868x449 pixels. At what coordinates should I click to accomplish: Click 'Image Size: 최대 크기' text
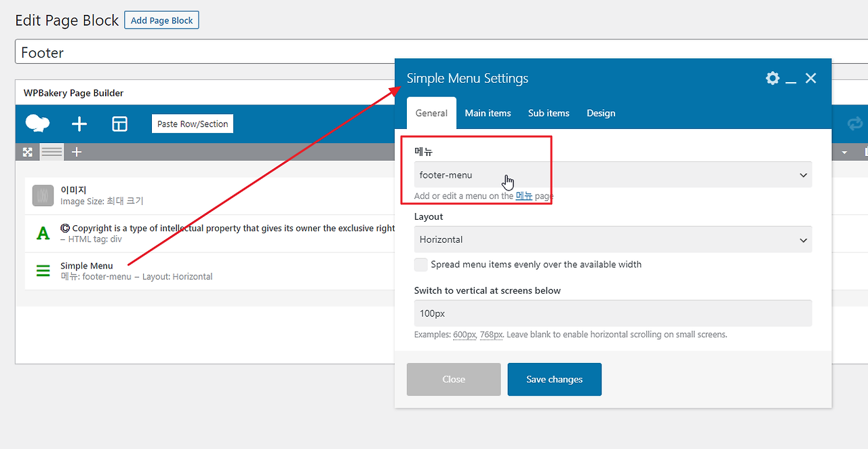(102, 201)
